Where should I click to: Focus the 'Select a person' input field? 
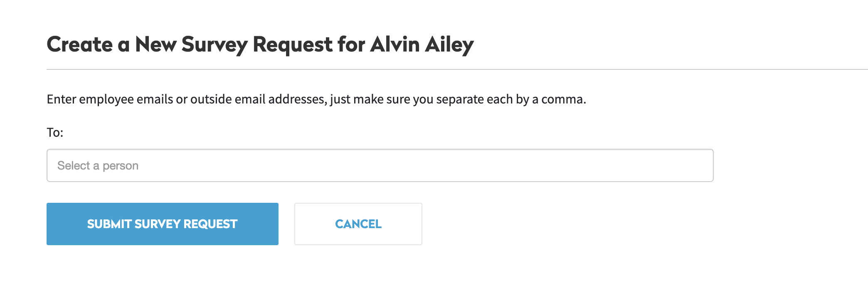[x=380, y=165]
